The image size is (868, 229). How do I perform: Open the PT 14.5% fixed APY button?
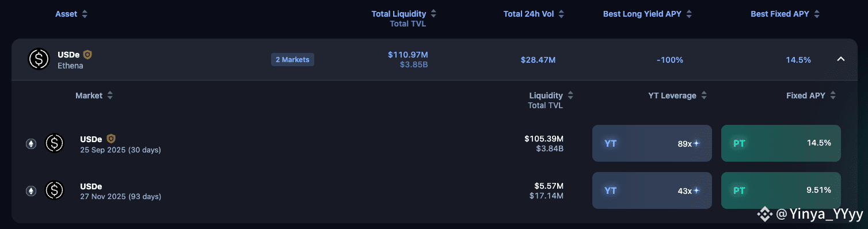click(x=781, y=143)
